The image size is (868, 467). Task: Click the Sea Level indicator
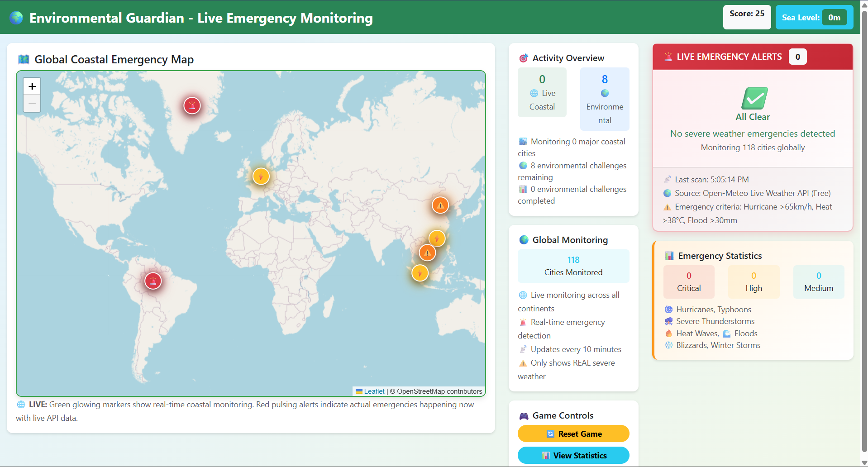click(x=814, y=18)
